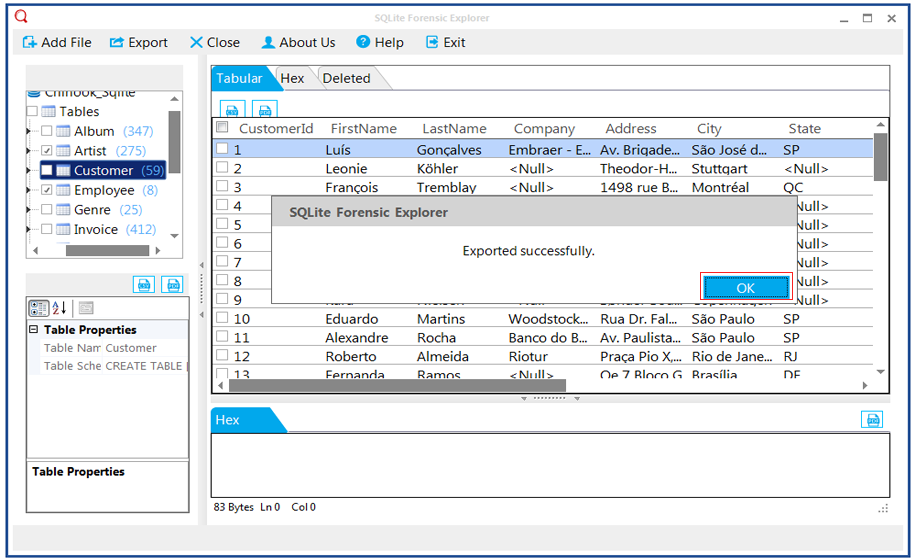The height and width of the screenshot is (560, 916).
Task: Click the CREATE TABLE schema value
Action: pyautogui.click(x=144, y=366)
